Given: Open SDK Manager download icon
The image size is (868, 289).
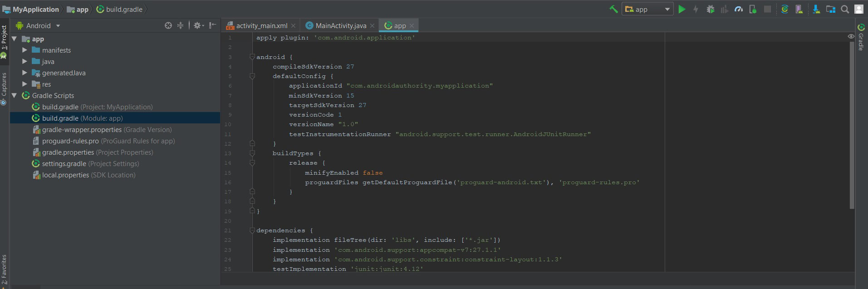Looking at the screenshot, I should coord(816,9).
